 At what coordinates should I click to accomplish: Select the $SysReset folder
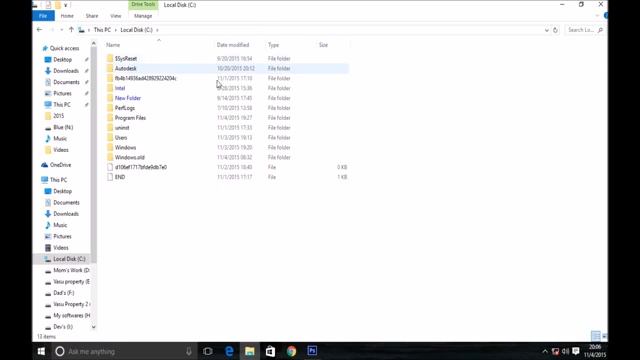point(126,59)
